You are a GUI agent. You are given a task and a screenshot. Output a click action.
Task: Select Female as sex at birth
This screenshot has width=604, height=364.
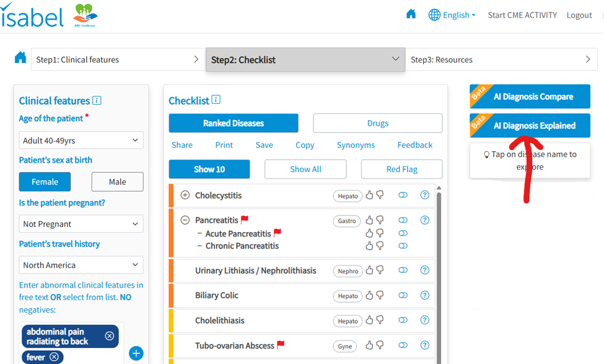(x=45, y=182)
